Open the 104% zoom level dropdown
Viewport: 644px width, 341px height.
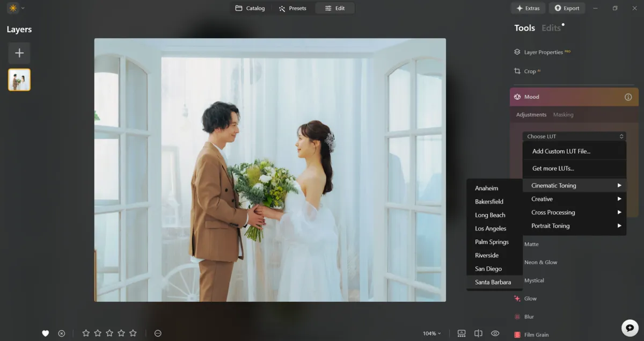click(431, 333)
